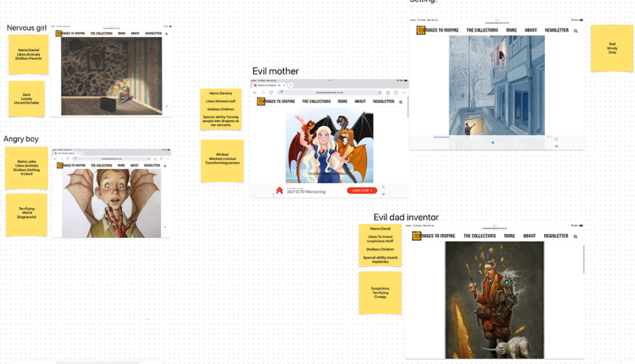Click three-dots more icon in Evil mother browser
The height and width of the screenshot is (364, 635).
tap(404, 92)
